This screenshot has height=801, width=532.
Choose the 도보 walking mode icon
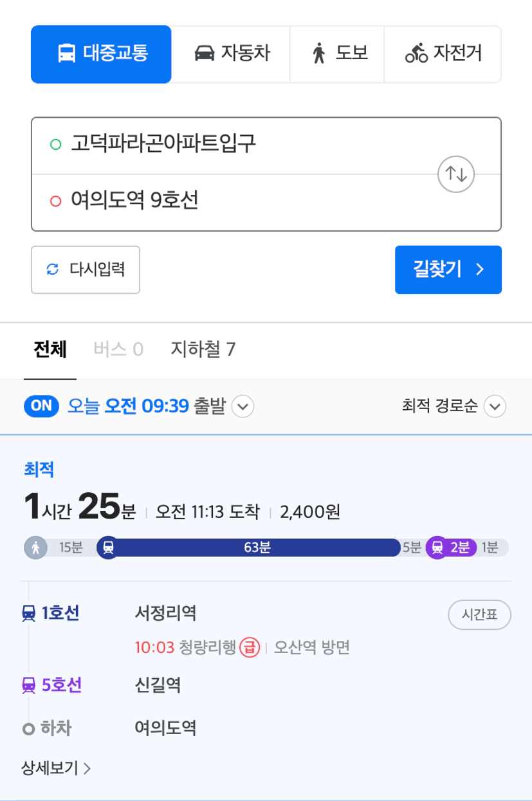(x=319, y=53)
